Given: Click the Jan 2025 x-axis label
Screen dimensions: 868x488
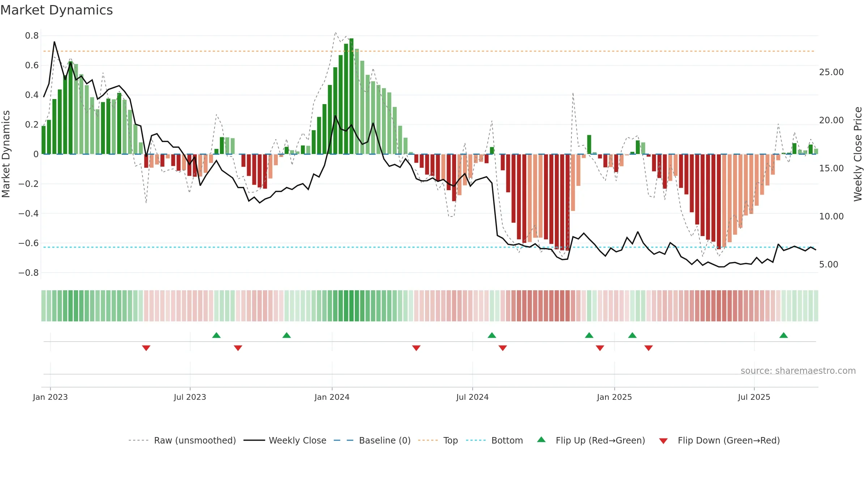Looking at the screenshot, I should click(614, 397).
